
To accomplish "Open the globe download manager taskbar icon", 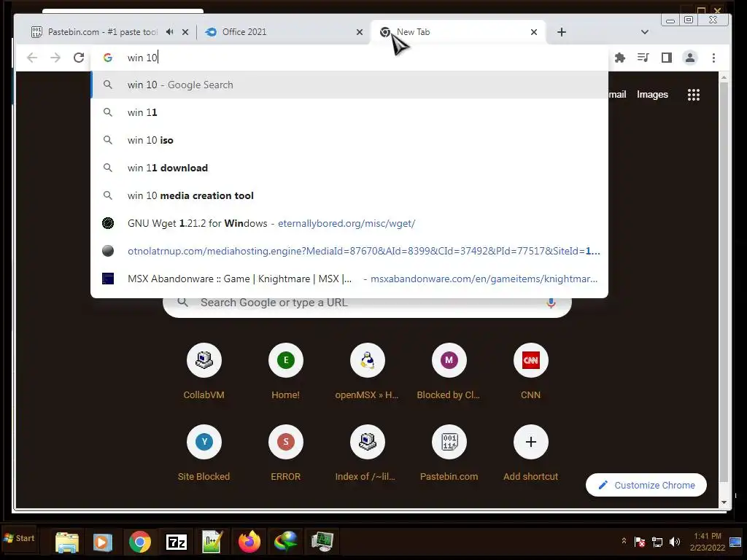I will [x=286, y=542].
